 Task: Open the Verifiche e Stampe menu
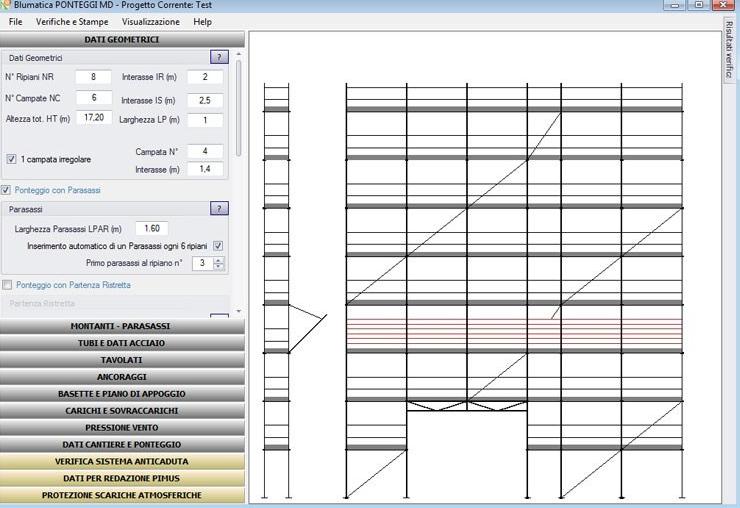click(72, 21)
